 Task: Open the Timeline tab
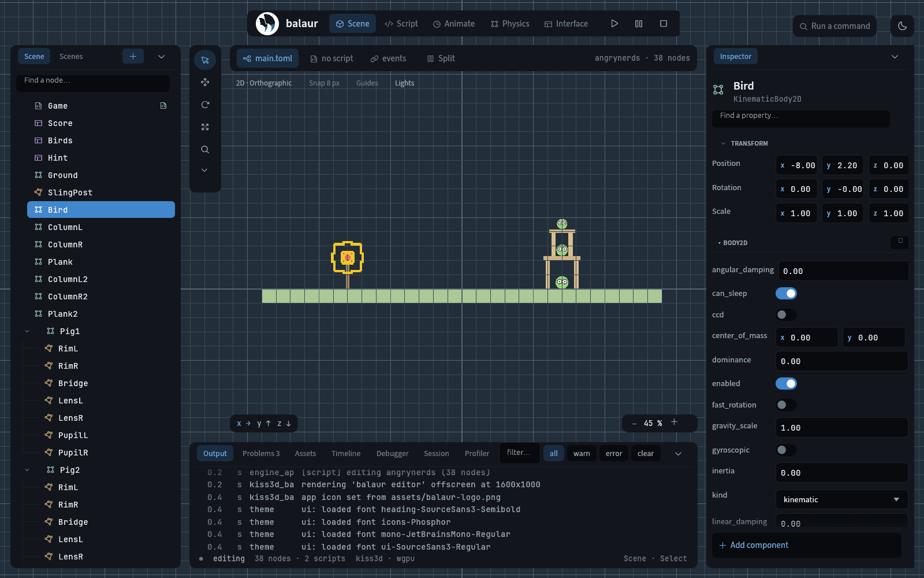coord(346,454)
